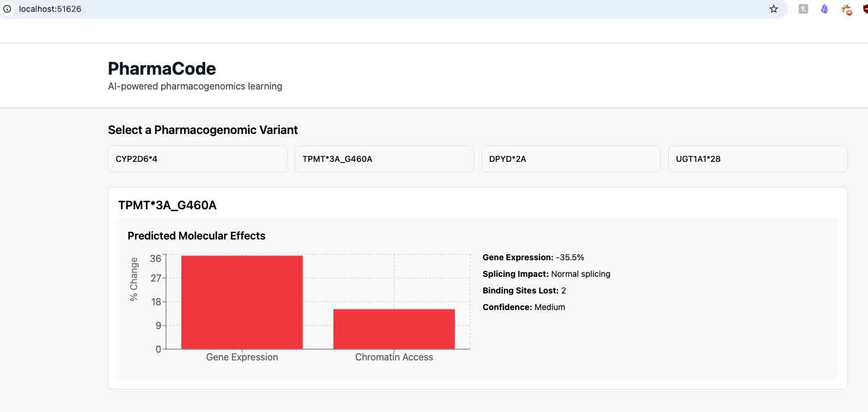Click the TPMT*3A_G460A card heading
The height and width of the screenshot is (412, 868).
167,206
